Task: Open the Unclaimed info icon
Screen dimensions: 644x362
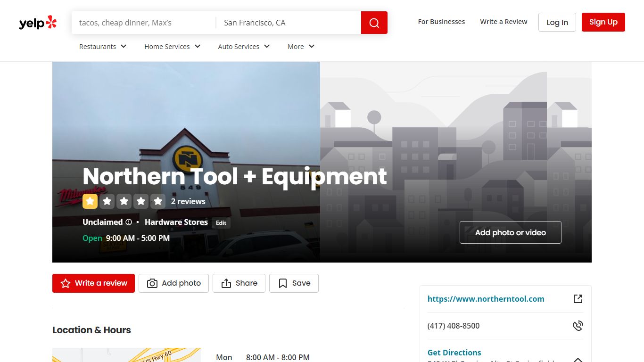Action: tap(129, 222)
